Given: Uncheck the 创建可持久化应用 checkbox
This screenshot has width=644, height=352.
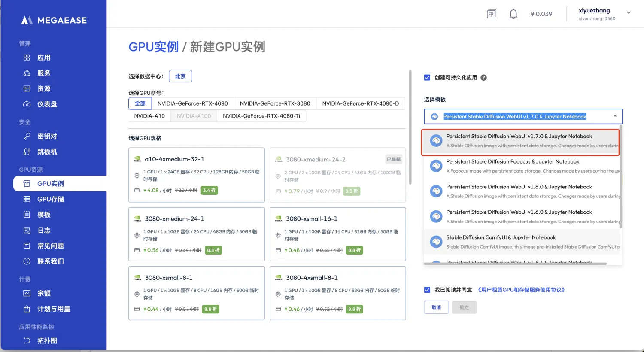Looking at the screenshot, I should [427, 78].
